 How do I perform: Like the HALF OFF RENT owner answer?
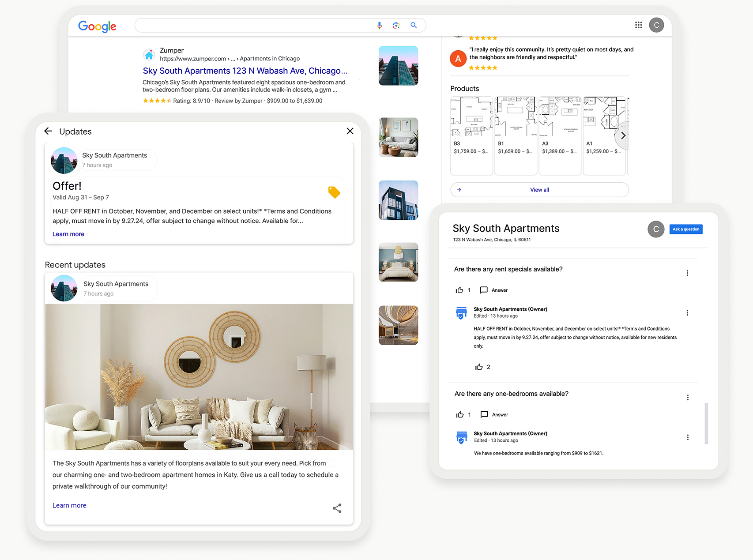(479, 367)
